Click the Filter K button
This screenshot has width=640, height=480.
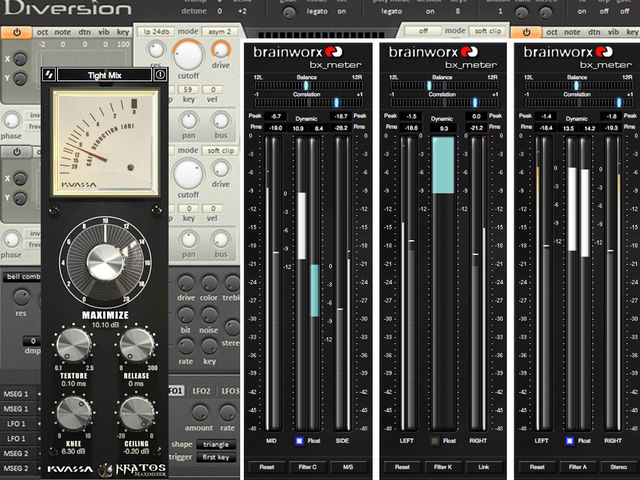tap(443, 467)
